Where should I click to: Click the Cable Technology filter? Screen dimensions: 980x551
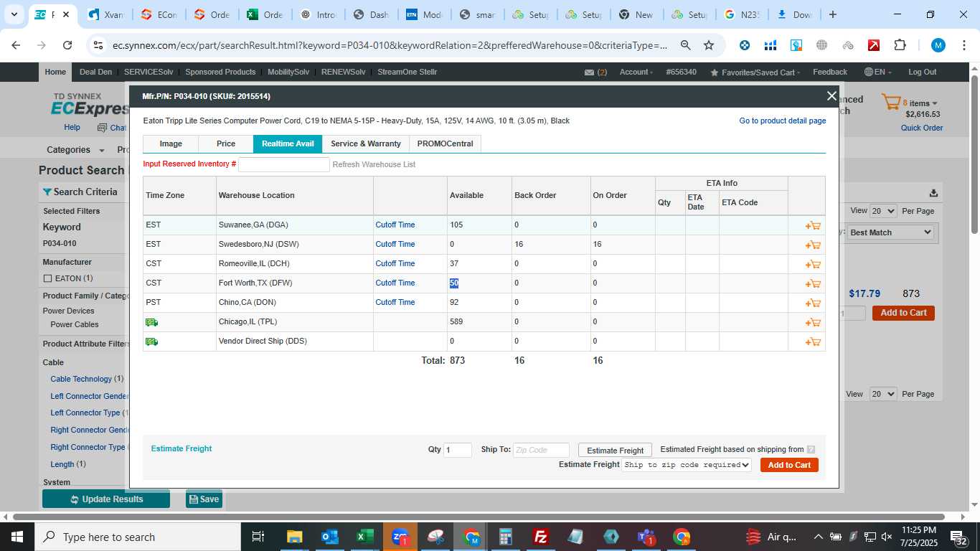click(x=81, y=379)
